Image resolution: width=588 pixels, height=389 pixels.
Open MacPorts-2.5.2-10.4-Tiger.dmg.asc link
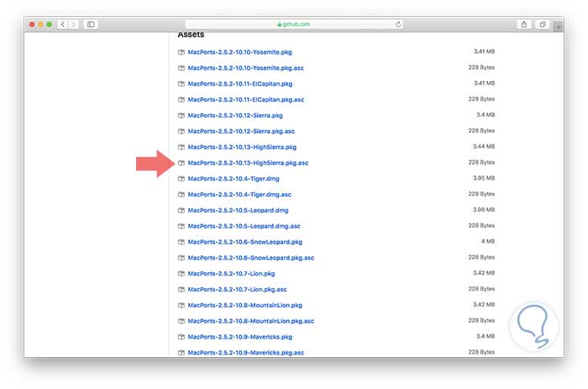[x=239, y=194]
